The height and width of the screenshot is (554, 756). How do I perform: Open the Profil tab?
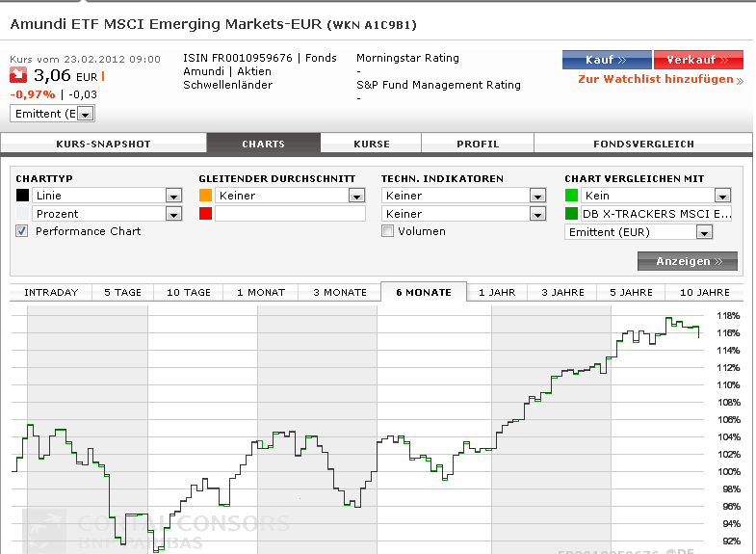[478, 144]
